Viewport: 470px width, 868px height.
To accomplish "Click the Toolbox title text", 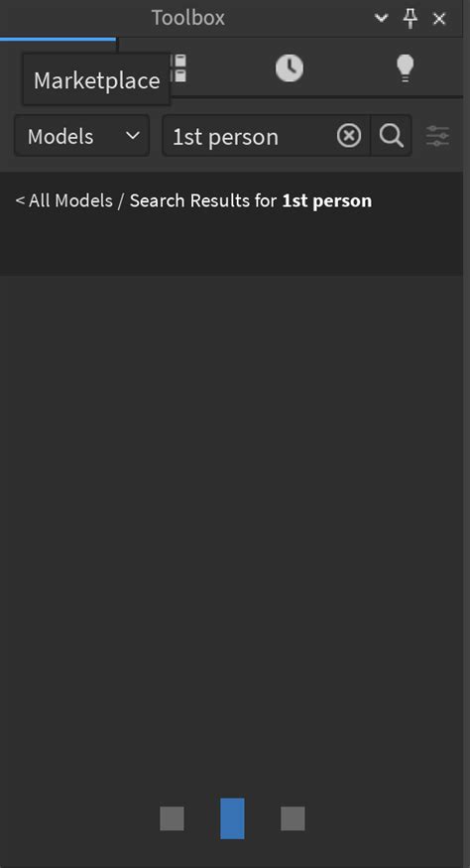I will (x=188, y=18).
